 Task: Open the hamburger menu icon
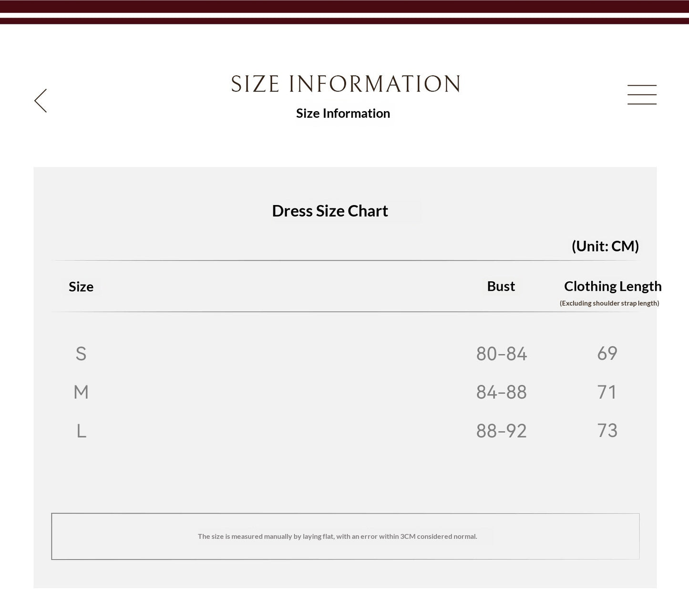point(642,94)
